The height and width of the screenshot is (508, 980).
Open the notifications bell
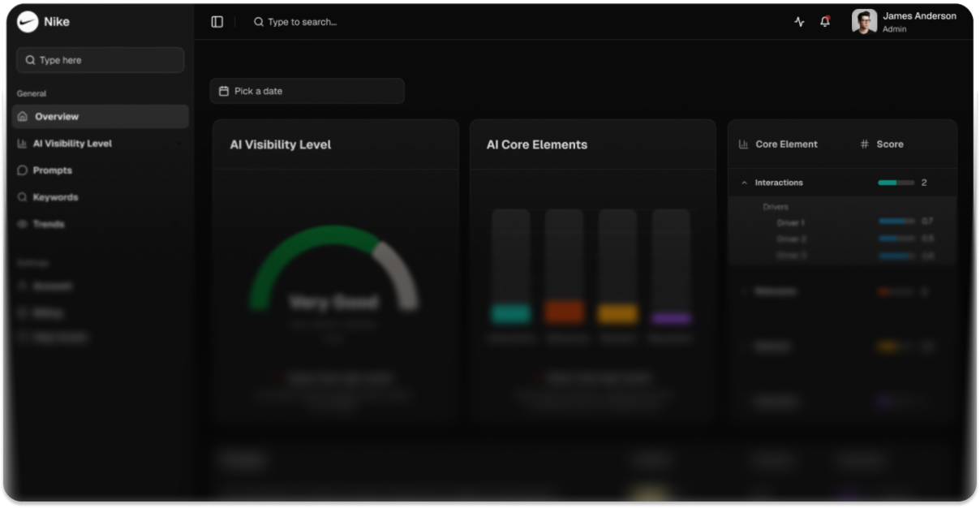tap(825, 22)
